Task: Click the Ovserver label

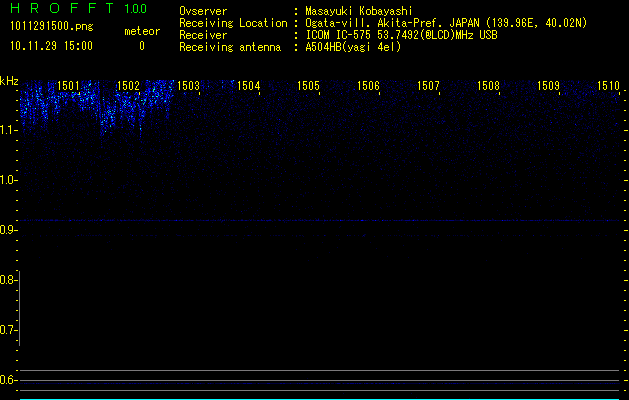Action: 203,11
